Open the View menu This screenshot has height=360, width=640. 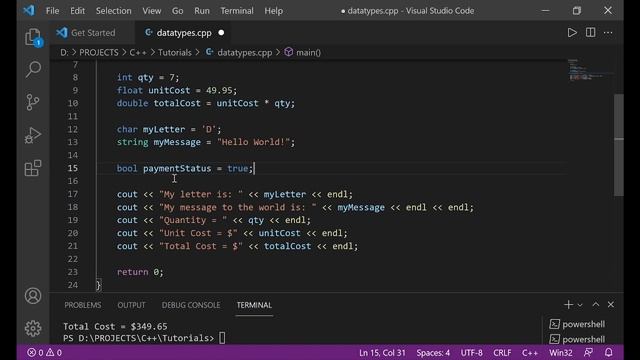[151, 11]
